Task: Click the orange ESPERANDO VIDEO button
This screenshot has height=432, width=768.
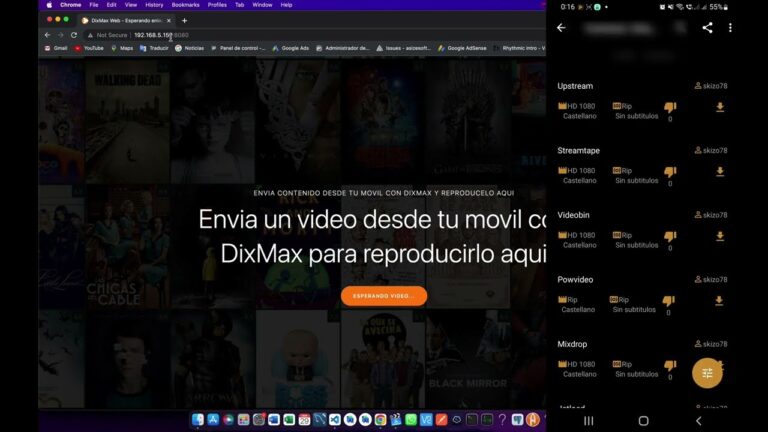Action: tap(384, 296)
